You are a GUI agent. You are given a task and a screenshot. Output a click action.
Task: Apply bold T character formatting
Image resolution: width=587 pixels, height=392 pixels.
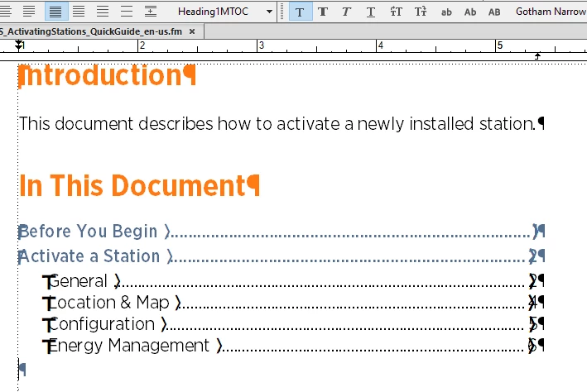pos(322,12)
